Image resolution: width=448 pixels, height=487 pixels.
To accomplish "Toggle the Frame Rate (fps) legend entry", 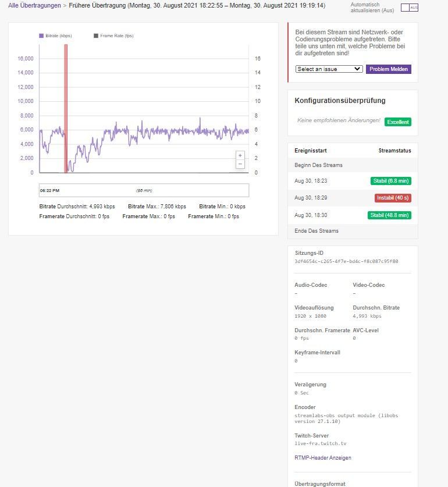I will (113, 35).
